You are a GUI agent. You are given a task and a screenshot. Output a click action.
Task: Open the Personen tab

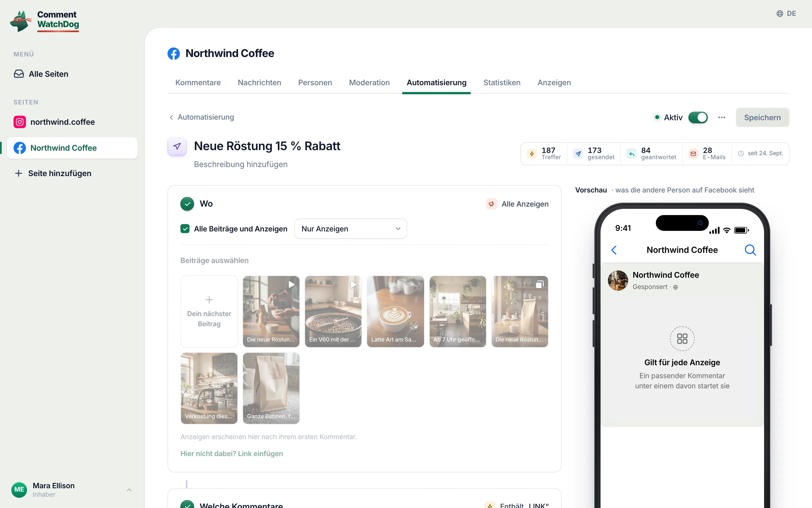pyautogui.click(x=315, y=83)
